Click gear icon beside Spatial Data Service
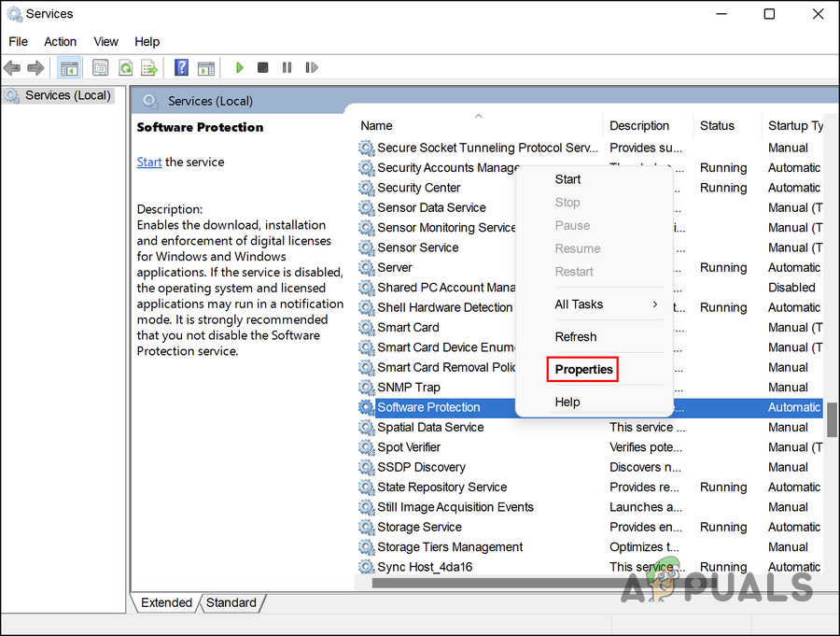Image resolution: width=840 pixels, height=636 pixels. click(367, 428)
